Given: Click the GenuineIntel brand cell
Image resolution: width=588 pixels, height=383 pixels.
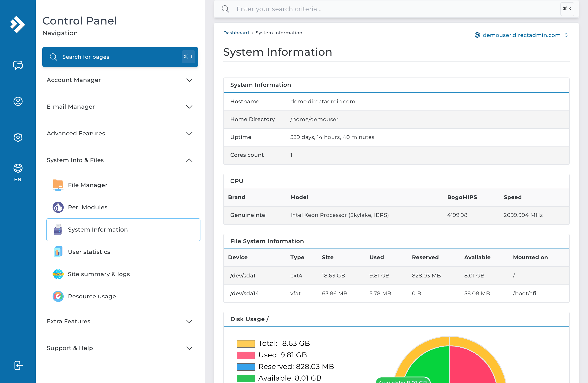Looking at the screenshot, I should pos(248,215).
